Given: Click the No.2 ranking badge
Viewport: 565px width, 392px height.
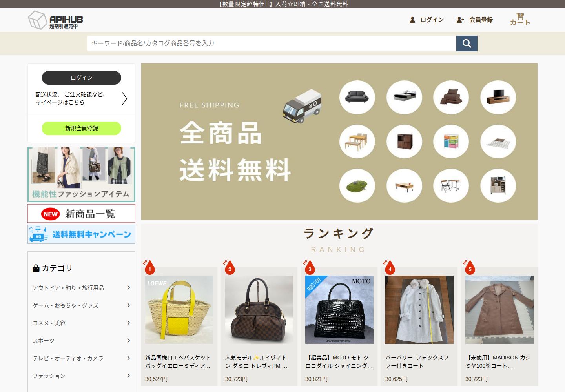Looking at the screenshot, I should (229, 267).
